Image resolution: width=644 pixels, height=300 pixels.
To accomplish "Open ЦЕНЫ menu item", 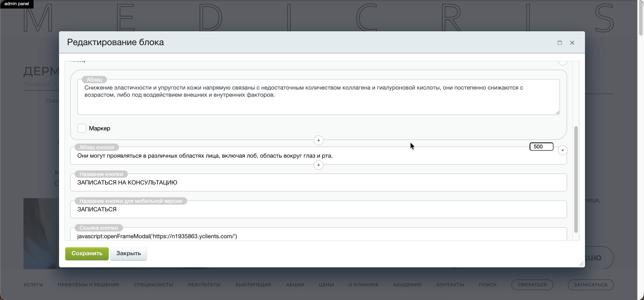I will click(326, 285).
